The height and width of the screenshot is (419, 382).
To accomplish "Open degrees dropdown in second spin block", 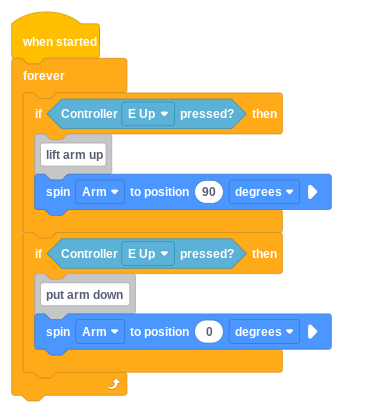I will (x=264, y=332).
